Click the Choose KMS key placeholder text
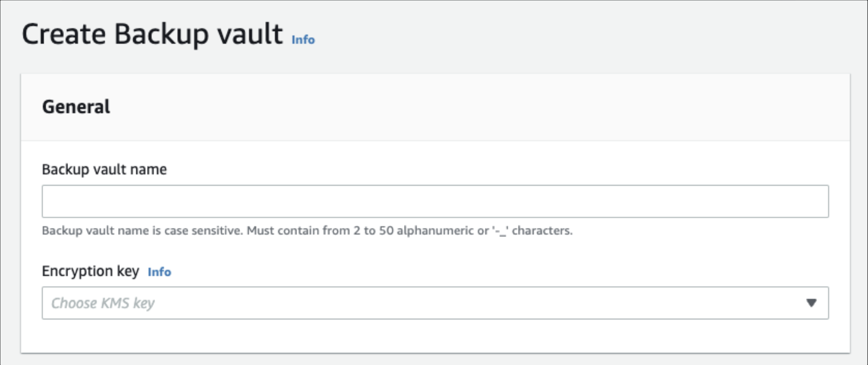The image size is (868, 365). click(103, 303)
